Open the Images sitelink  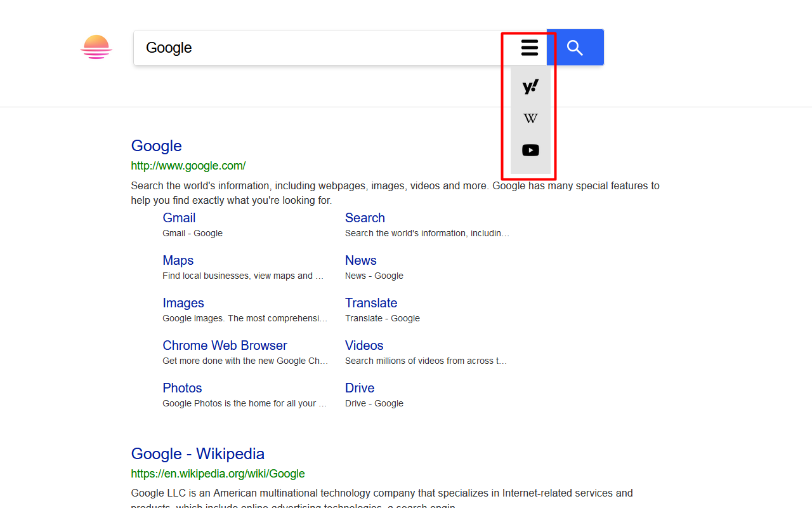tap(183, 303)
